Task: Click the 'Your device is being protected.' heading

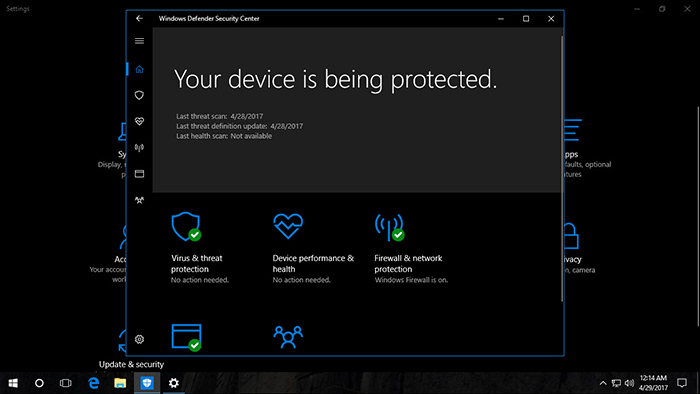Action: pos(335,79)
